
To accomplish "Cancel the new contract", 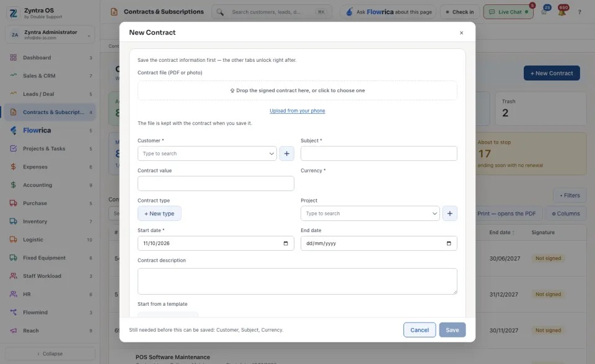I will coord(420,330).
